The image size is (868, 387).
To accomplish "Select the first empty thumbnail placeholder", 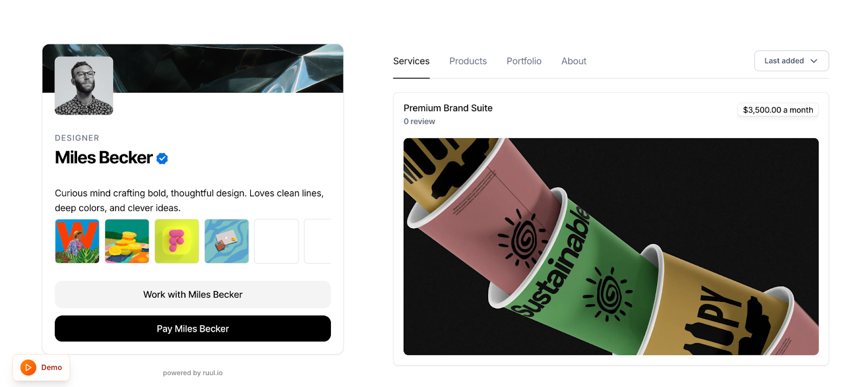I will [x=277, y=241].
